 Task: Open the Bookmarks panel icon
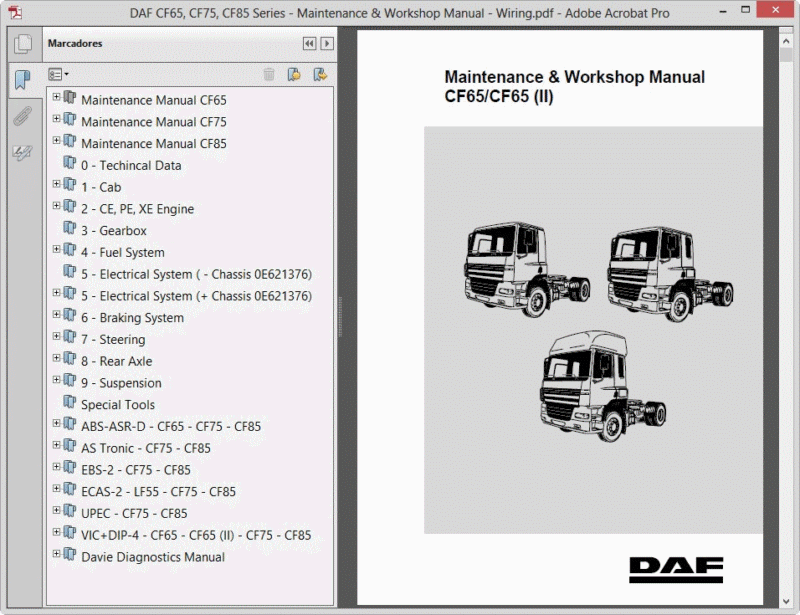[x=23, y=80]
